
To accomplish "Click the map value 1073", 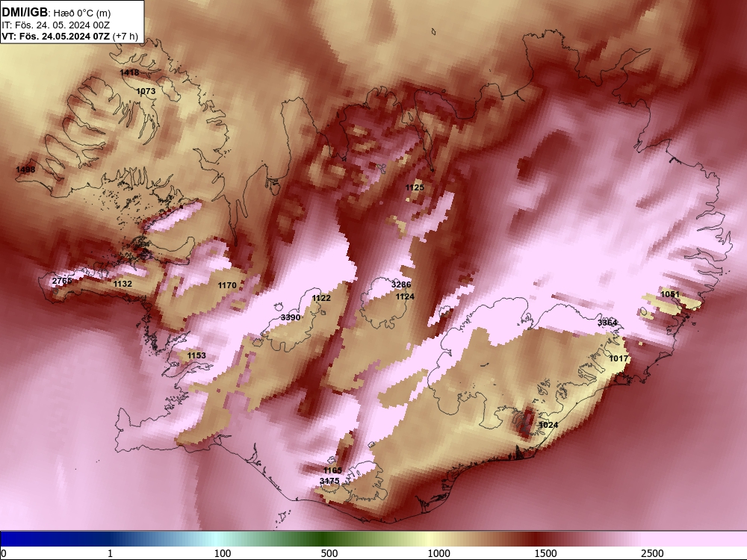I will pyautogui.click(x=146, y=91).
